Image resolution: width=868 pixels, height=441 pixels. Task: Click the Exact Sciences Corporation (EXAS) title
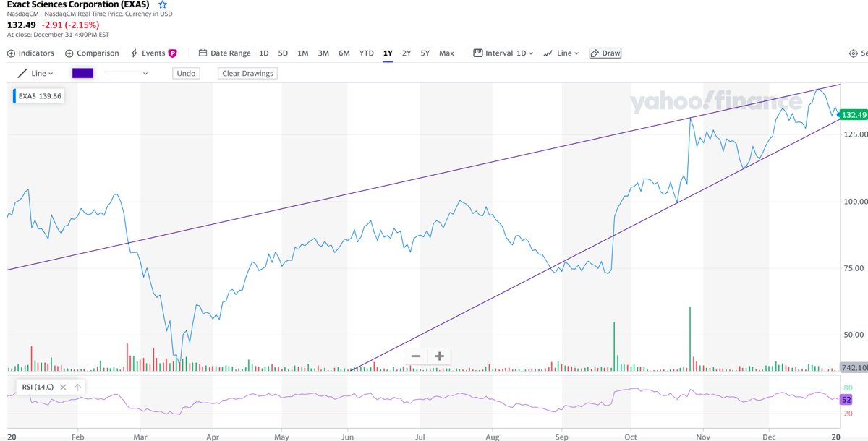[79, 4]
